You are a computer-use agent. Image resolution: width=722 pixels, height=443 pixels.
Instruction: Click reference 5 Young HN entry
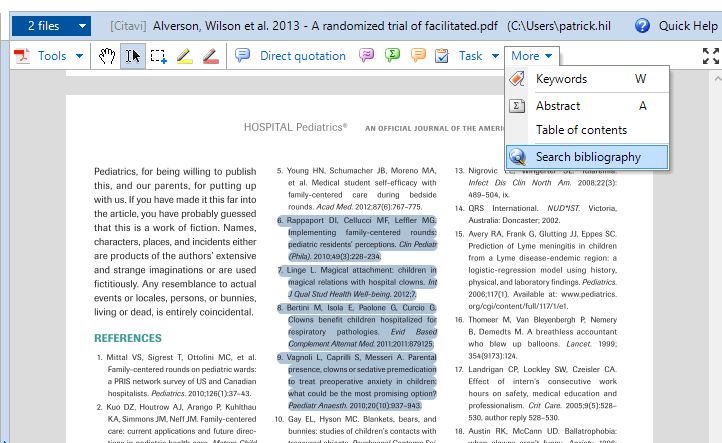pos(357,189)
